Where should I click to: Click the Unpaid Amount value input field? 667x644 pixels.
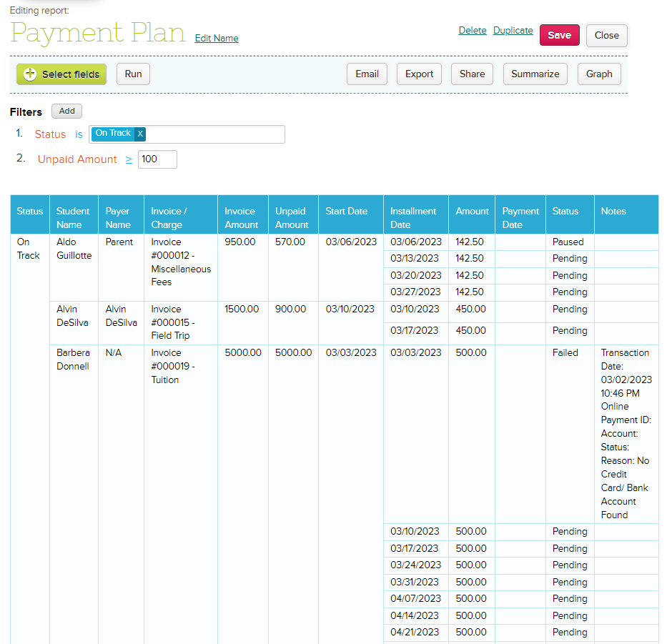157,159
